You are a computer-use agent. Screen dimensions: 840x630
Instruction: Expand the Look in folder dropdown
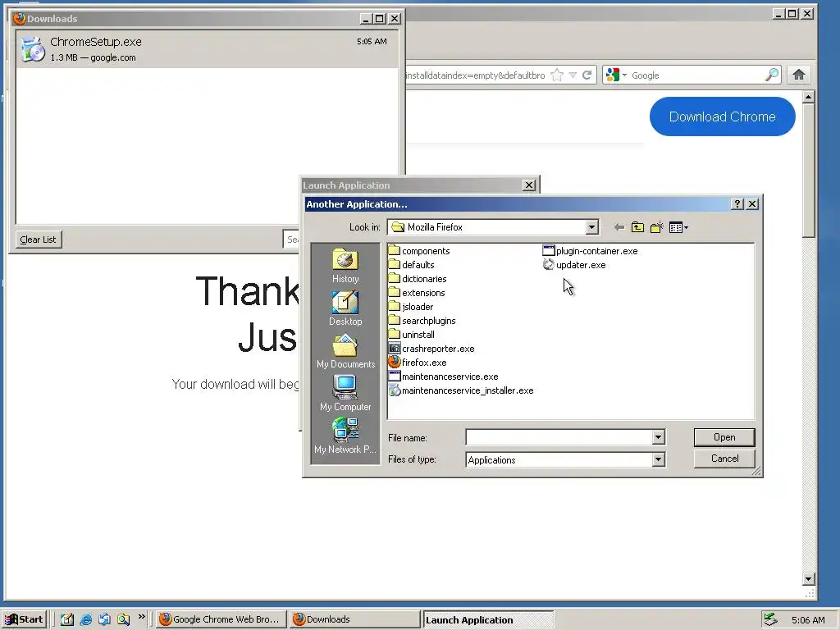(591, 227)
